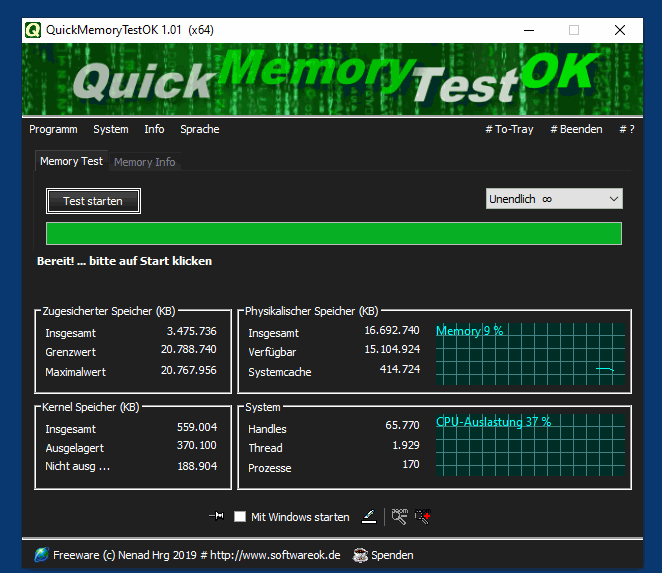Minimize the QuickMemoryTestOK window

tap(529, 30)
